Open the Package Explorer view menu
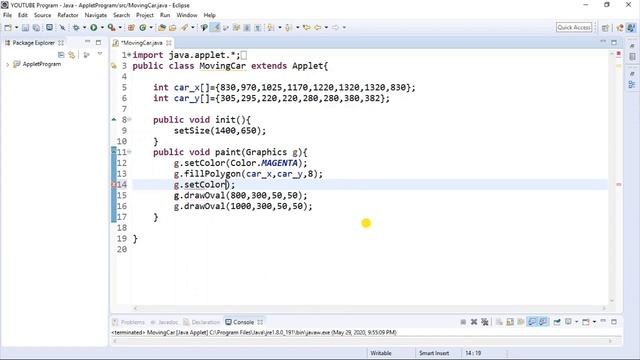This screenshot has width=640, height=360. (100, 54)
